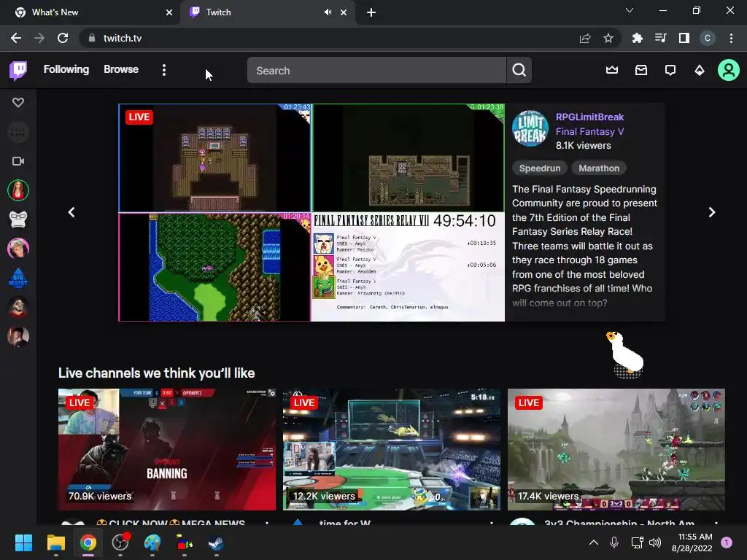Click the magnifier search button
Screen dimensions: 747x560
tap(519, 71)
